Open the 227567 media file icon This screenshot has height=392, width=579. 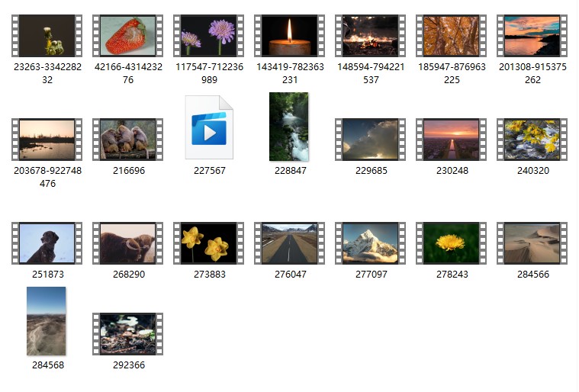click(208, 127)
